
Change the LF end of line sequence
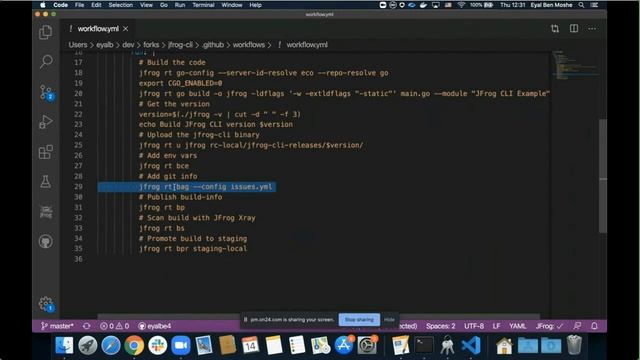tap(496, 326)
